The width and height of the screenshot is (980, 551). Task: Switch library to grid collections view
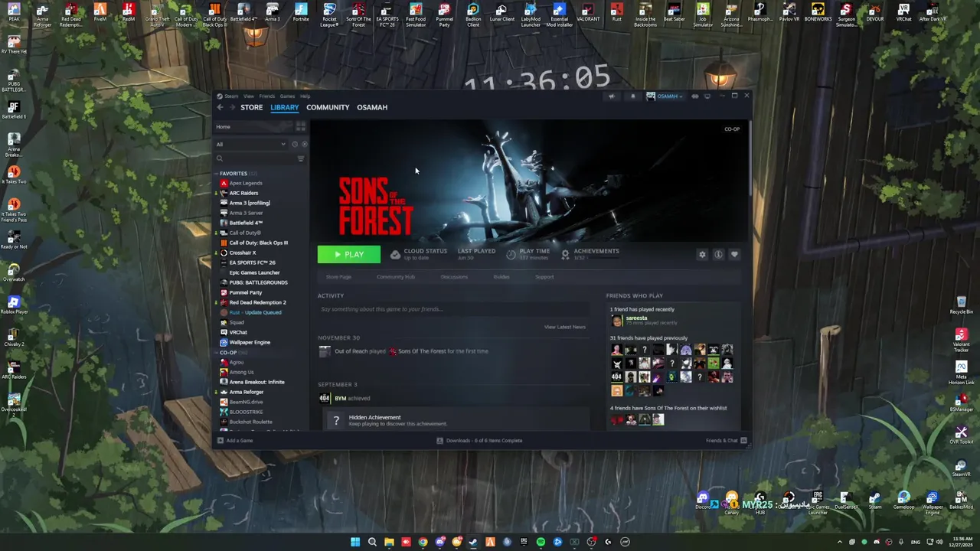301,126
